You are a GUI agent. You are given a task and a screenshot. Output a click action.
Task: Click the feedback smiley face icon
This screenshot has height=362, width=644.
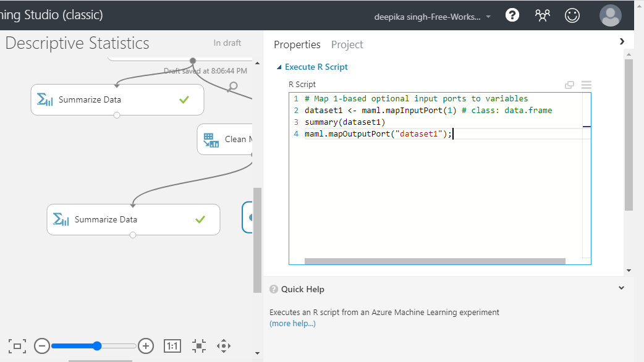[572, 15]
